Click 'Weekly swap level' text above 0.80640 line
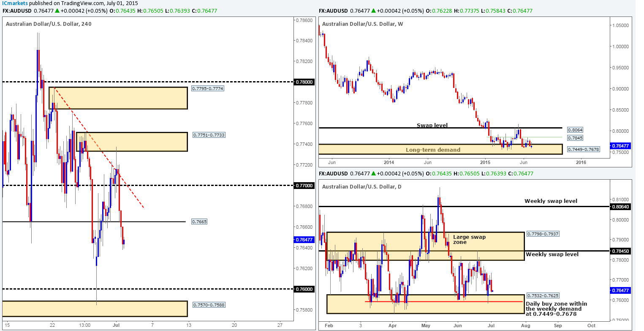 click(551, 201)
